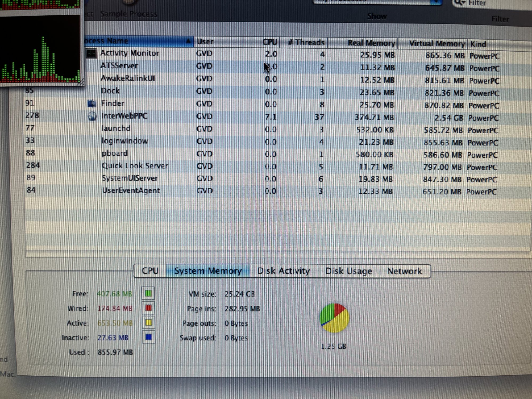Click the yellow Active memory color swatch

148,323
